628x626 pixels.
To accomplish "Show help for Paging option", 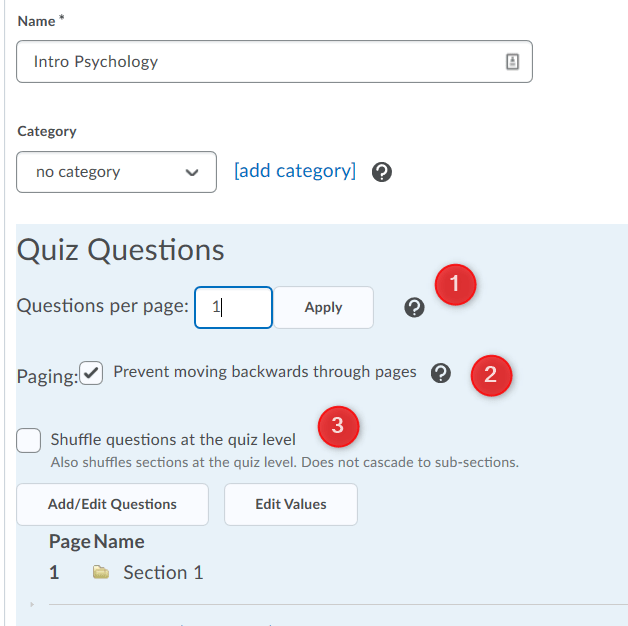I will click(x=440, y=373).
